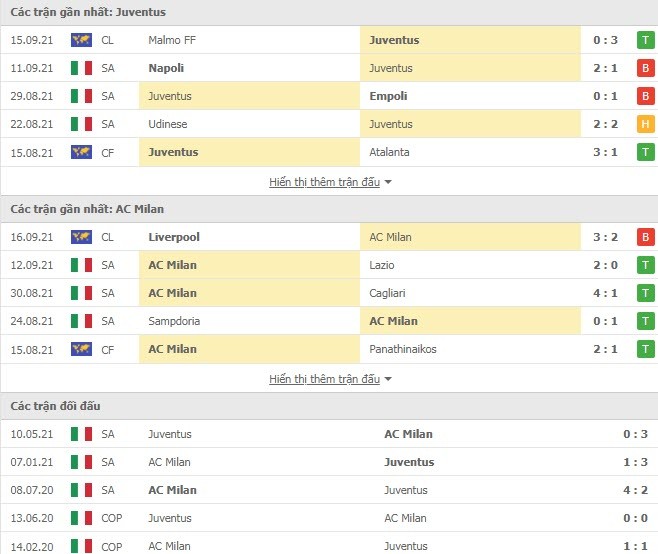Open the 08.07.20 AC Milan 4:2 Juventus match
The image size is (658, 554).
329,490
